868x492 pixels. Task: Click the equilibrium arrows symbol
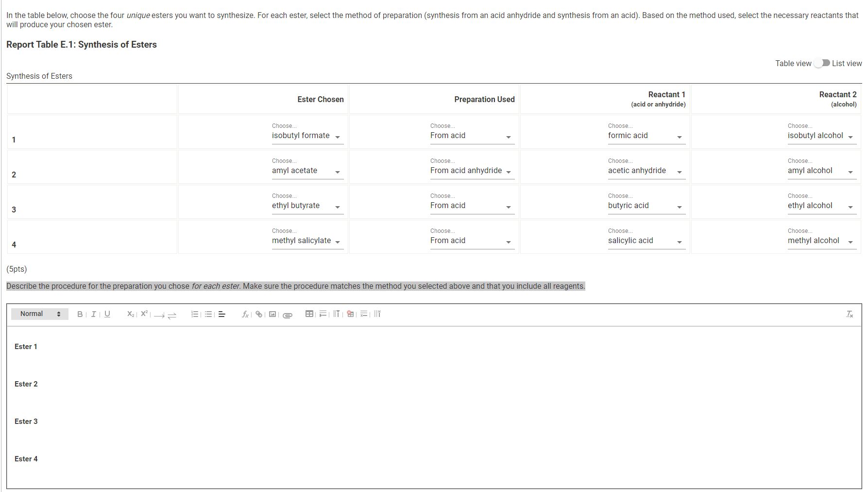[x=172, y=315]
